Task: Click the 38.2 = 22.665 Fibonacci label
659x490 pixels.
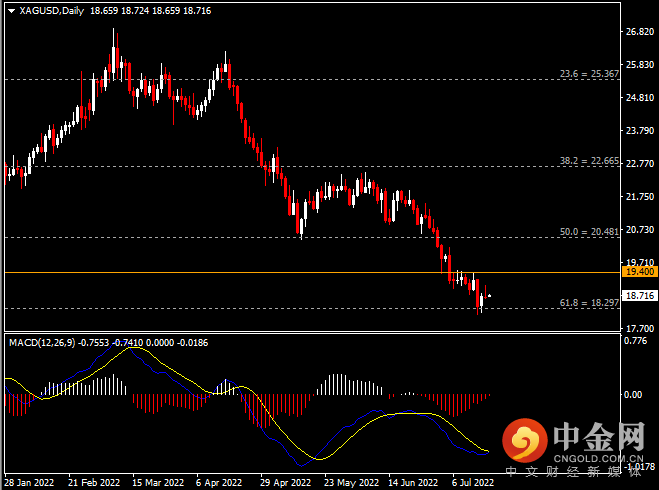Action: 589,161
